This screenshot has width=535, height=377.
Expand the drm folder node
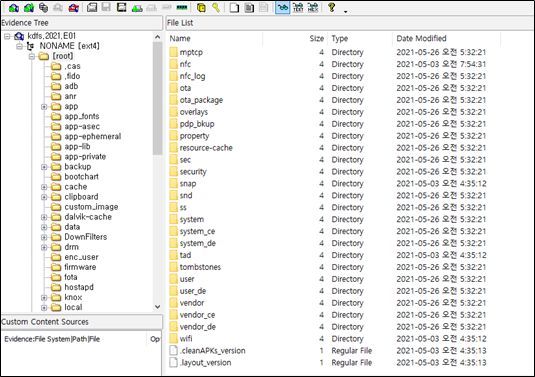44,247
